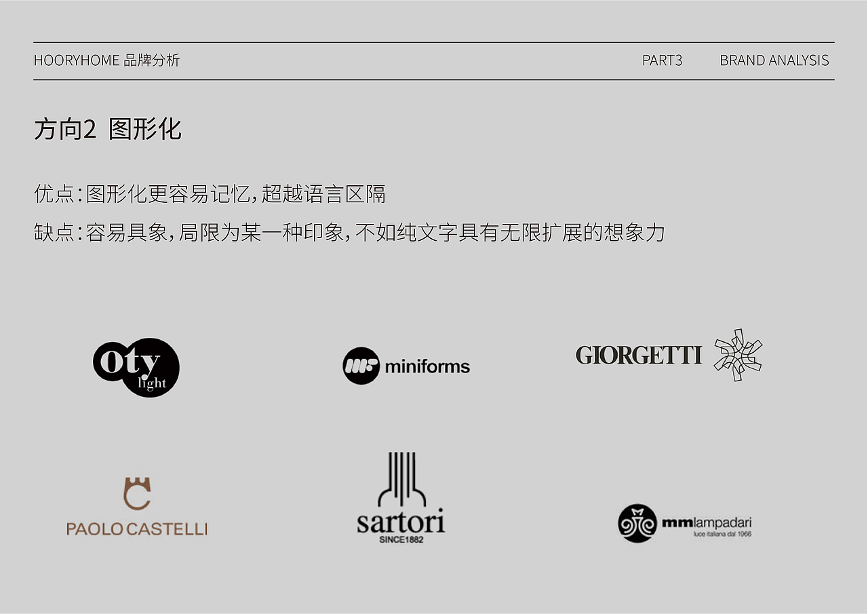Click the 'miniforms' wordmark text
868x614 pixels.
(427, 367)
